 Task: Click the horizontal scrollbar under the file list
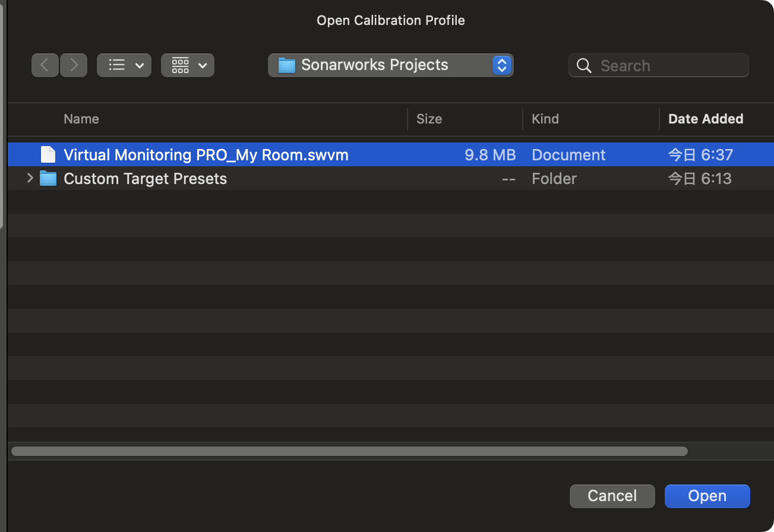click(349, 451)
